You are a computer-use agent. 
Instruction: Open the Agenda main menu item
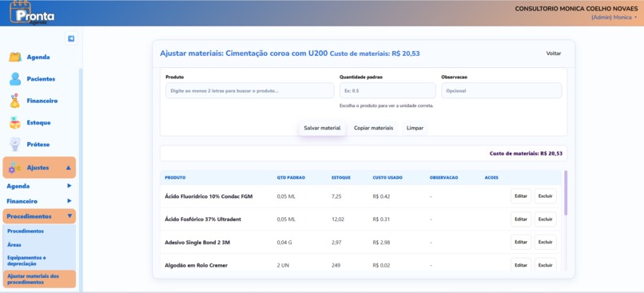coord(38,57)
